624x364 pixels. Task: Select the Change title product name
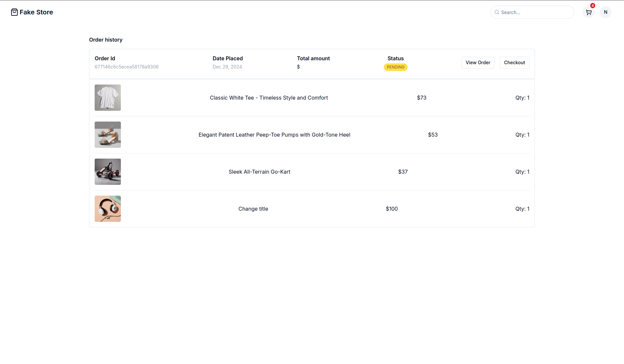(253, 209)
